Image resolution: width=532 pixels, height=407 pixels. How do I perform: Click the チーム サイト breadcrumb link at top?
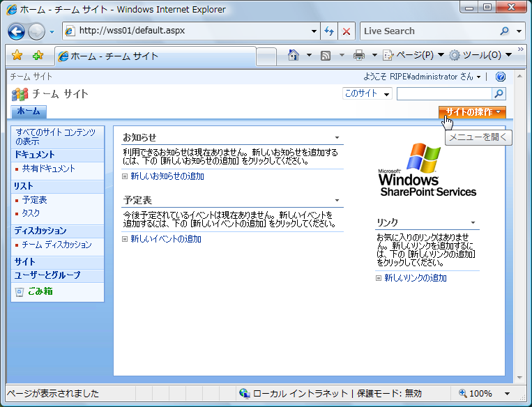coord(31,77)
